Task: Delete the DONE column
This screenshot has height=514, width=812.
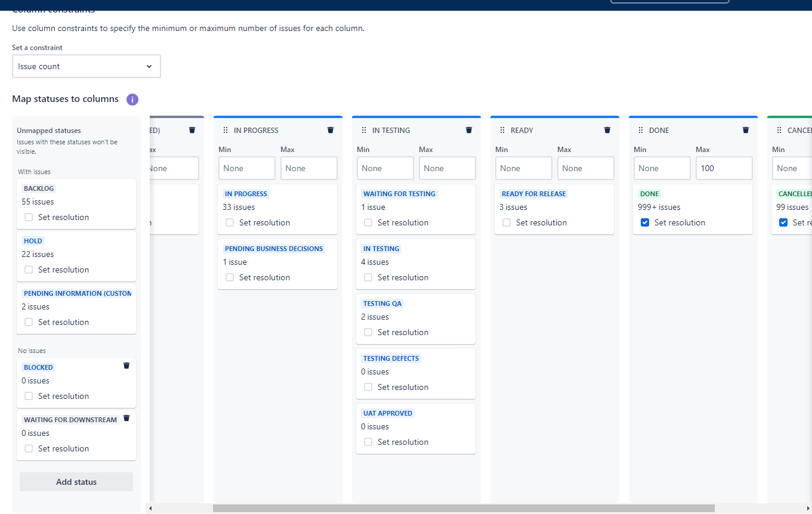Action: coord(745,130)
